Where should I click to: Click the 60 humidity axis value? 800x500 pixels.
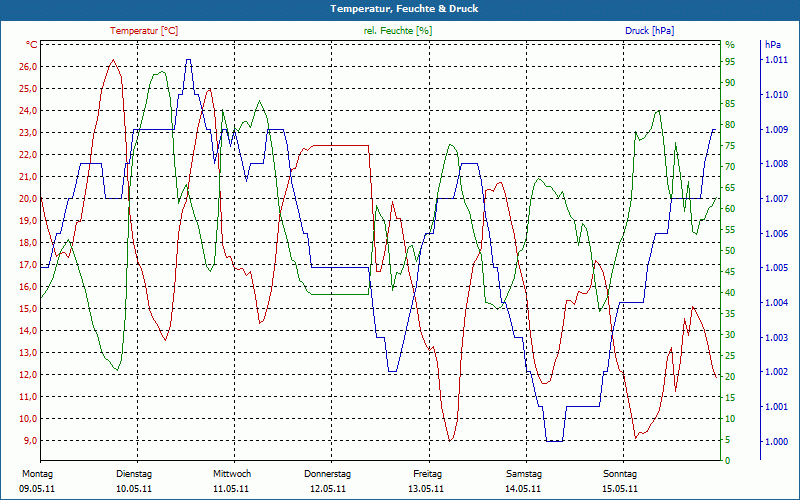730,209
